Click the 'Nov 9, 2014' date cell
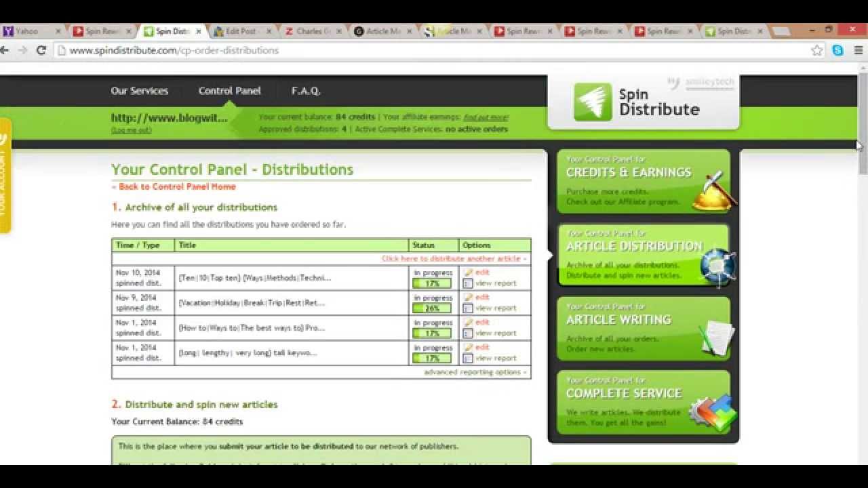 point(136,298)
